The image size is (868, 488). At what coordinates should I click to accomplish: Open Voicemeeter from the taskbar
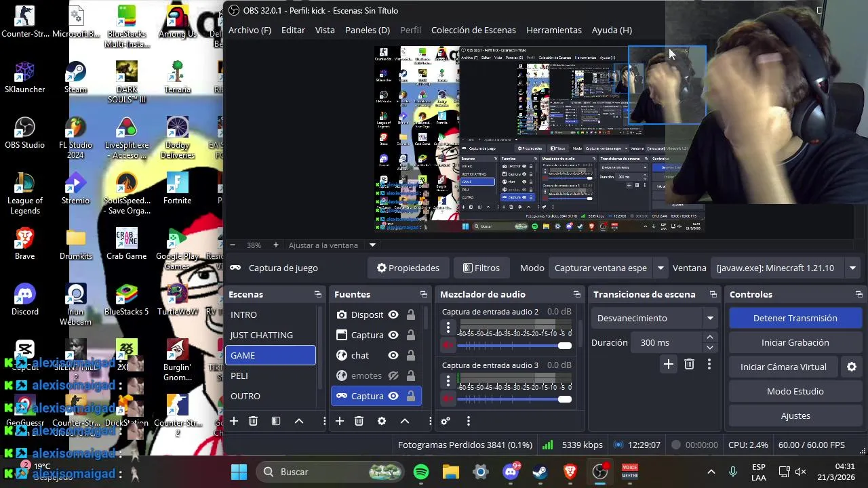[630, 472]
